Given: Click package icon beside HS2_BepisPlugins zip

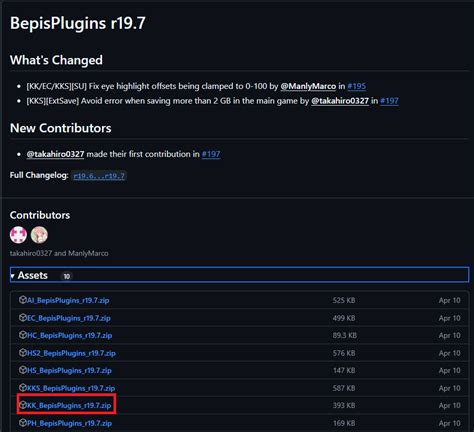Looking at the screenshot, I should pyautogui.click(x=23, y=352).
